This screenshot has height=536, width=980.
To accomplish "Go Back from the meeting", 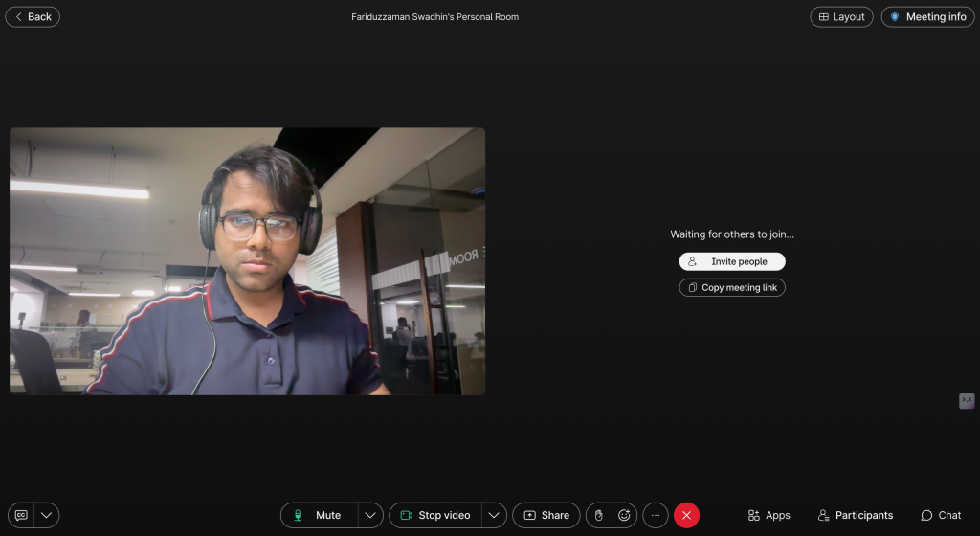I will [x=33, y=17].
